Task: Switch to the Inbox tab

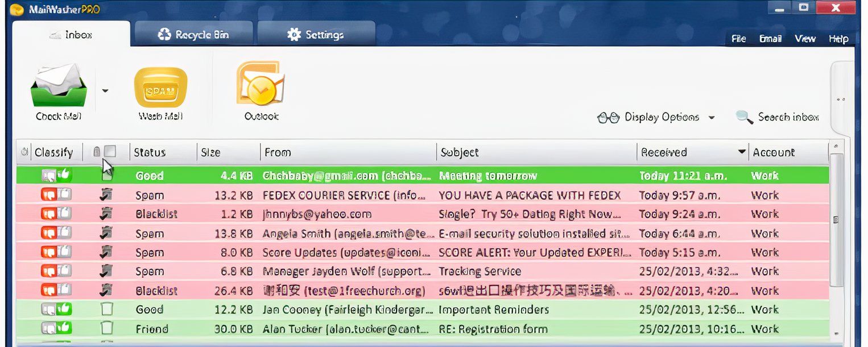Action: 71,35
